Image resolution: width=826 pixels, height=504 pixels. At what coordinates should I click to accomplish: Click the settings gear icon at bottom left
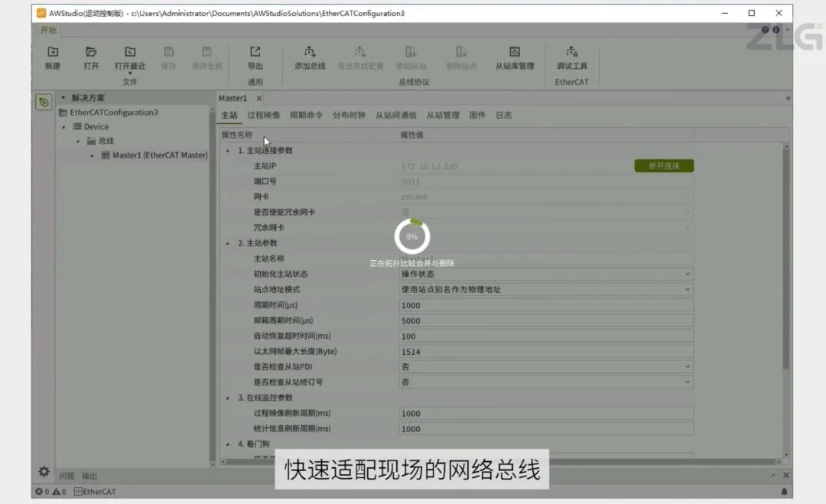(x=44, y=471)
